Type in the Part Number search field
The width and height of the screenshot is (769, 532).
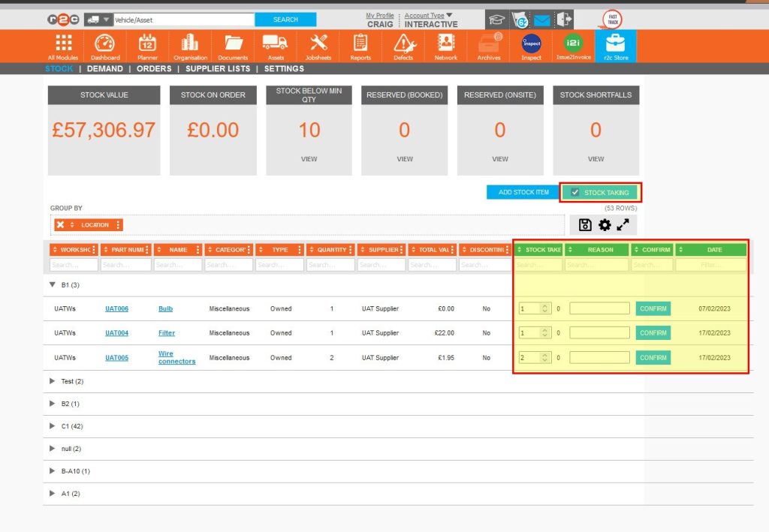pyautogui.click(x=125, y=264)
